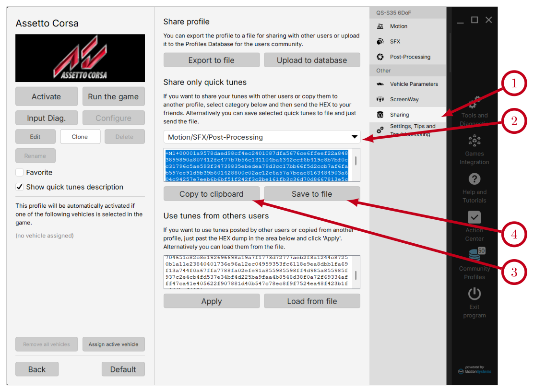The height and width of the screenshot is (392, 534).
Task: Click the Assetto Corsa game thumbnail
Action: pos(80,58)
